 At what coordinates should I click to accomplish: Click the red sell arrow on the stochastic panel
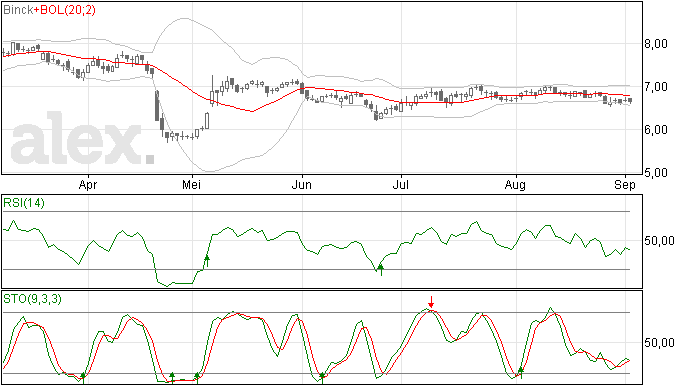tap(431, 302)
